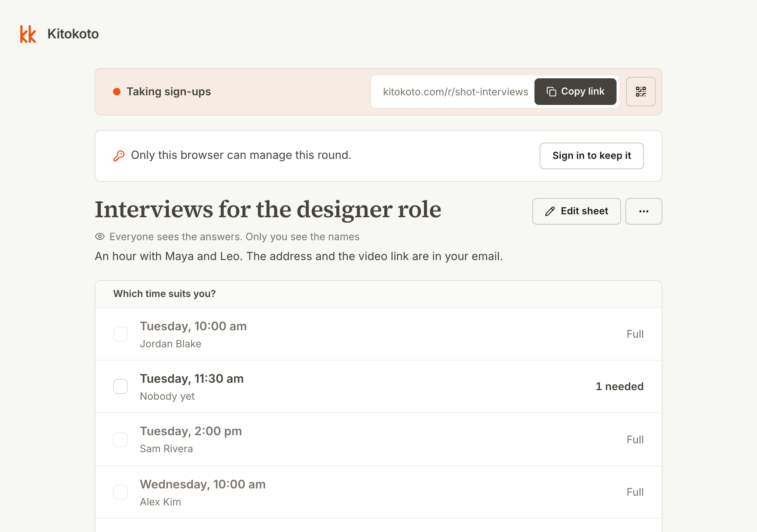Click the Kitokoto brand name
The image size is (757, 532).
pyautogui.click(x=73, y=34)
